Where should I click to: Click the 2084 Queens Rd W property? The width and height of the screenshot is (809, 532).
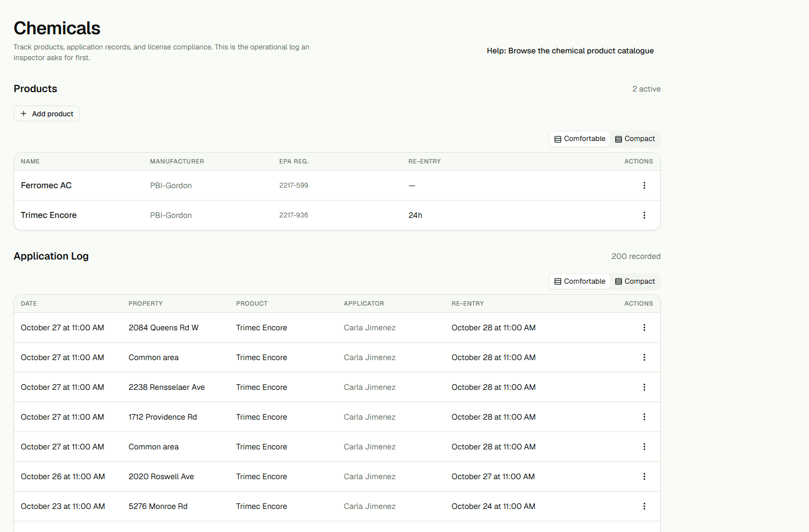coord(163,328)
